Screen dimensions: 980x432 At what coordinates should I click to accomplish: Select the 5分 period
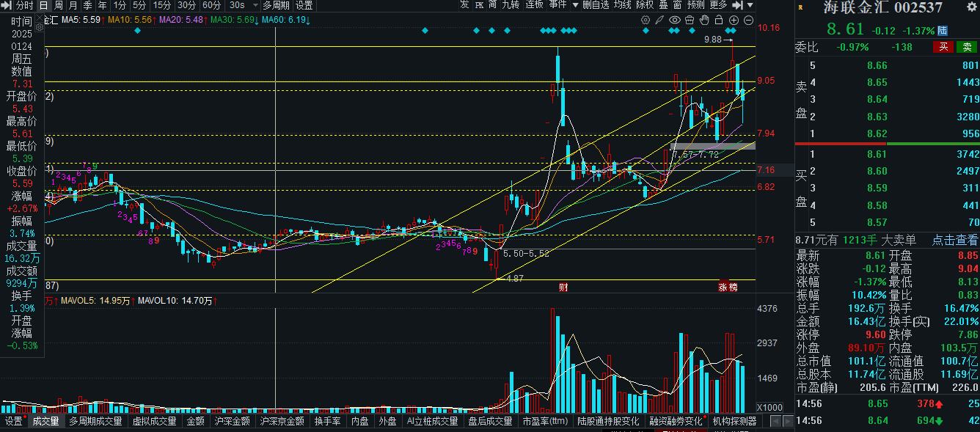[139, 5]
